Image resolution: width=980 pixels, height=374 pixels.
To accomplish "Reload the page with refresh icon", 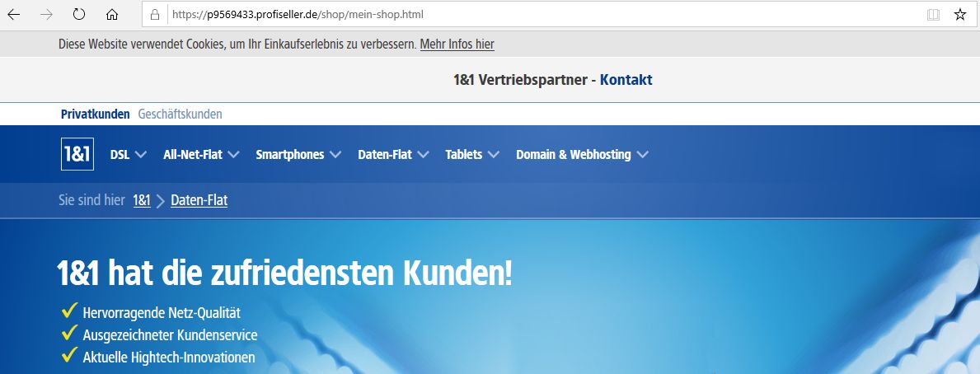I will tap(80, 15).
